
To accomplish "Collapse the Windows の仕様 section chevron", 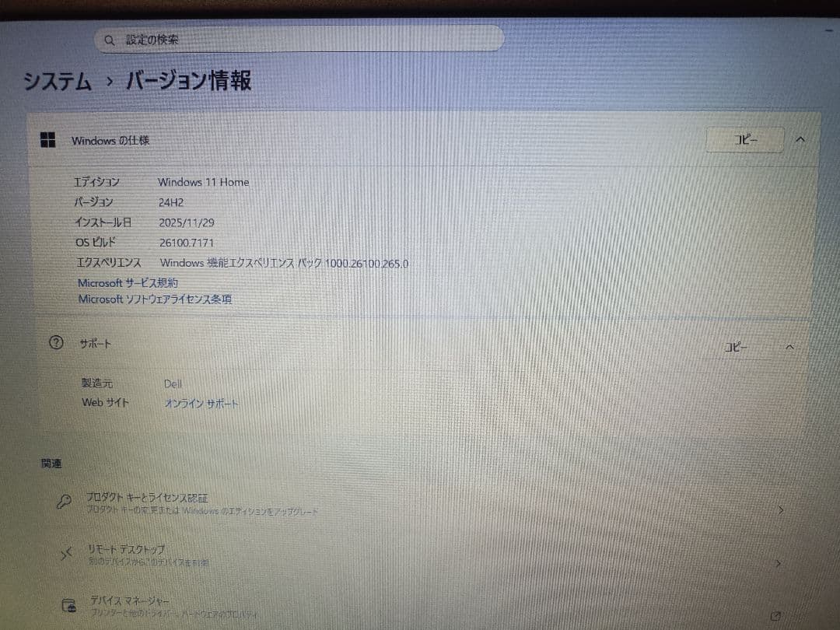I will coord(800,140).
